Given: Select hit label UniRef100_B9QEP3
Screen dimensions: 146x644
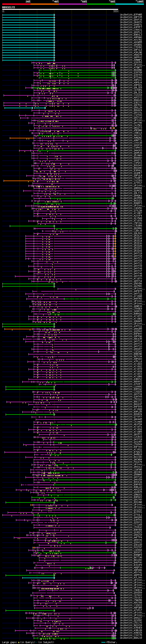Looking at the screenshot, I should click(131, 203).
